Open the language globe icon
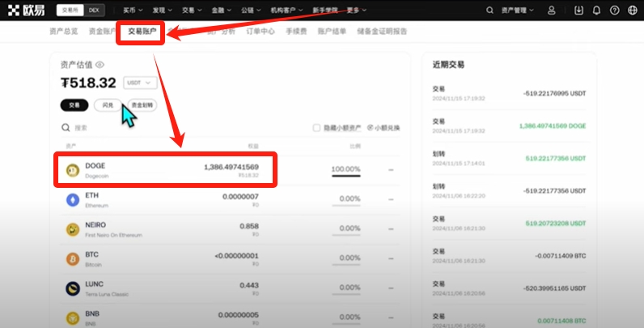 point(633,11)
